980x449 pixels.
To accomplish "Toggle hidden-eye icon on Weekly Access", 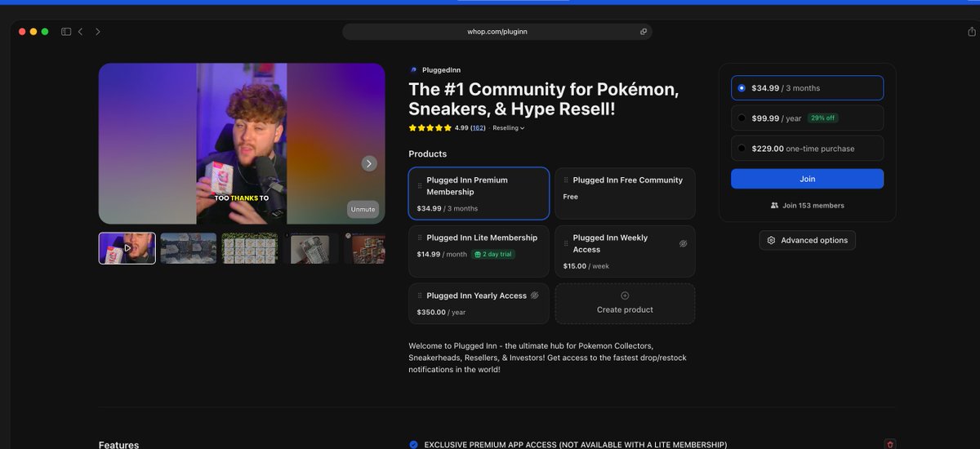I will pyautogui.click(x=683, y=243).
